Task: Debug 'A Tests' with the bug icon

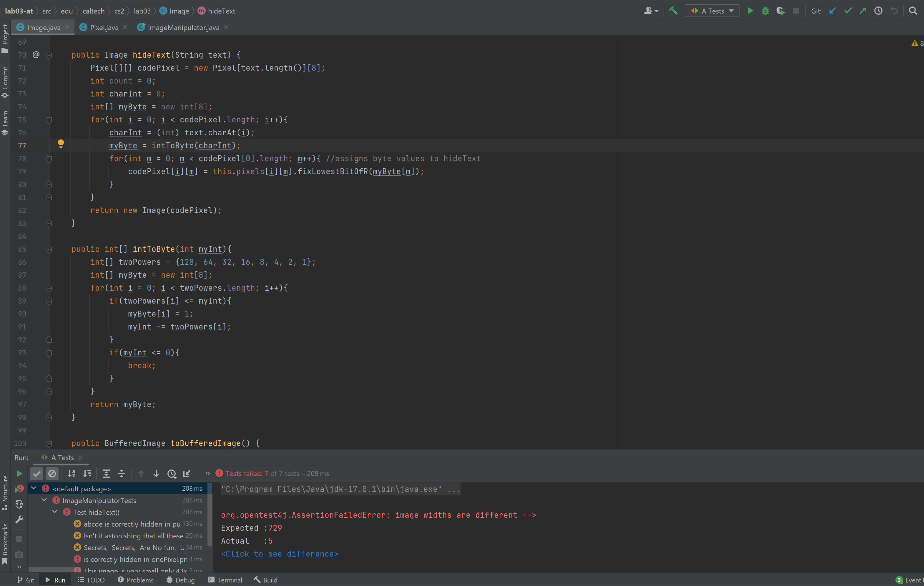Action: point(765,11)
